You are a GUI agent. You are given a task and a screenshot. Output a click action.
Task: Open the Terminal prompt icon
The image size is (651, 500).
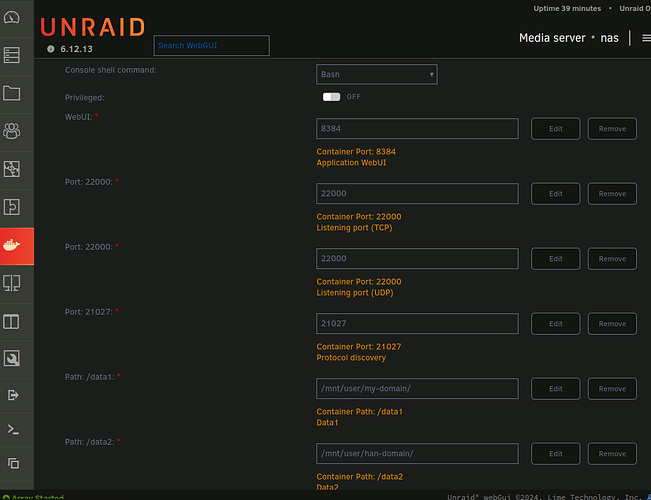pos(13,429)
